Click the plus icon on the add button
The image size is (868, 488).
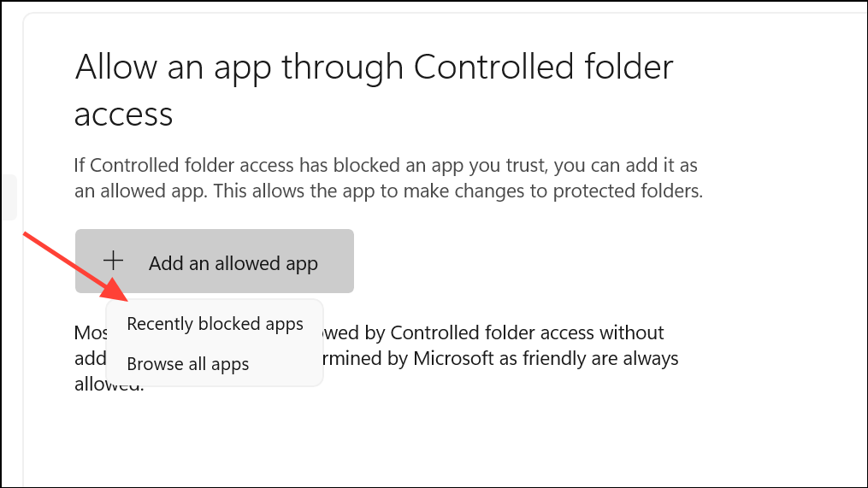click(x=114, y=262)
